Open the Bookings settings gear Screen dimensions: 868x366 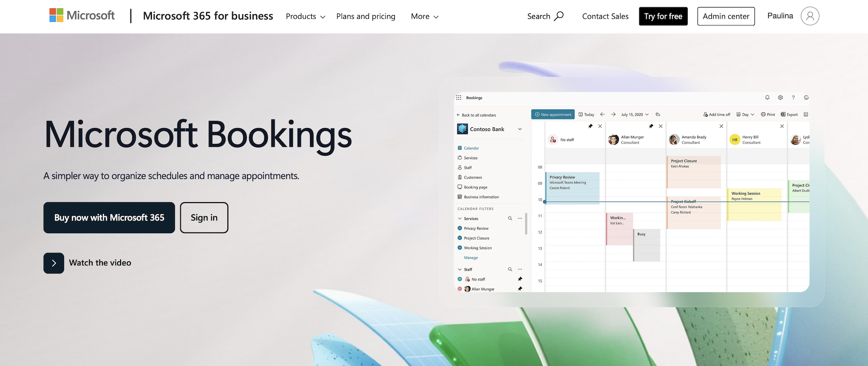(x=780, y=98)
